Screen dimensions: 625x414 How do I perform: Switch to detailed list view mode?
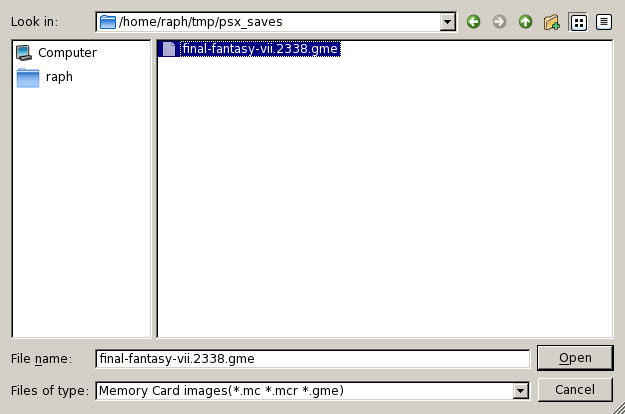(x=604, y=22)
